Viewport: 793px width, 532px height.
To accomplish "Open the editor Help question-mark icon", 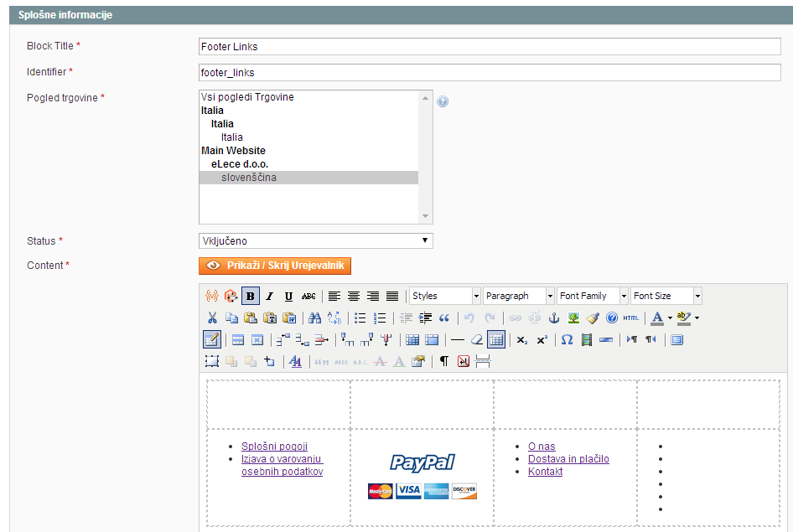I will (611, 318).
